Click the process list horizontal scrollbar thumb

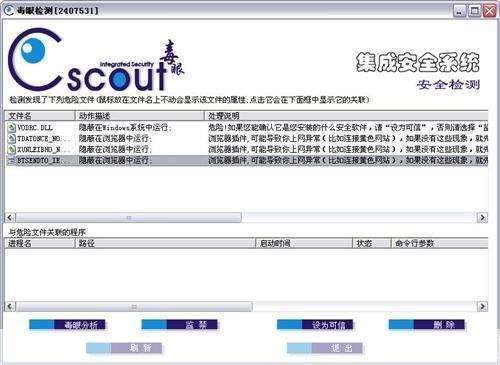(134, 306)
